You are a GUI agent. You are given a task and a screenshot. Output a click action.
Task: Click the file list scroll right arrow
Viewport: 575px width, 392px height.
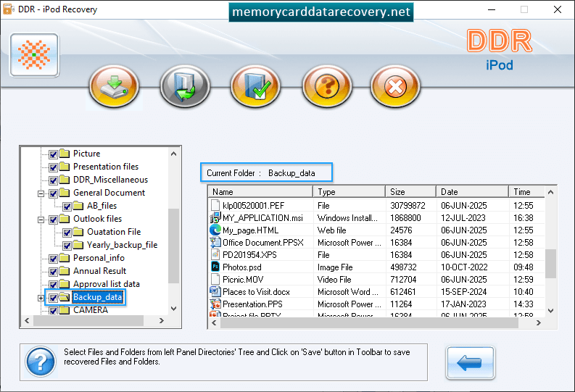coord(538,322)
